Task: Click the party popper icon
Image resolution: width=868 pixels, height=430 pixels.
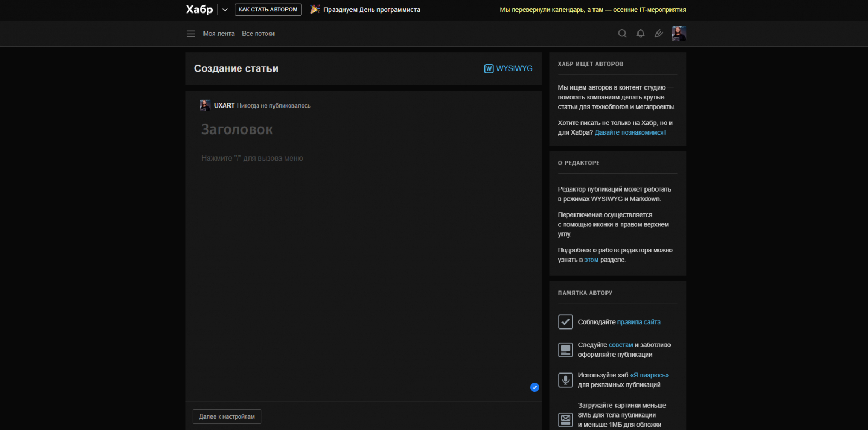Action: pos(315,9)
